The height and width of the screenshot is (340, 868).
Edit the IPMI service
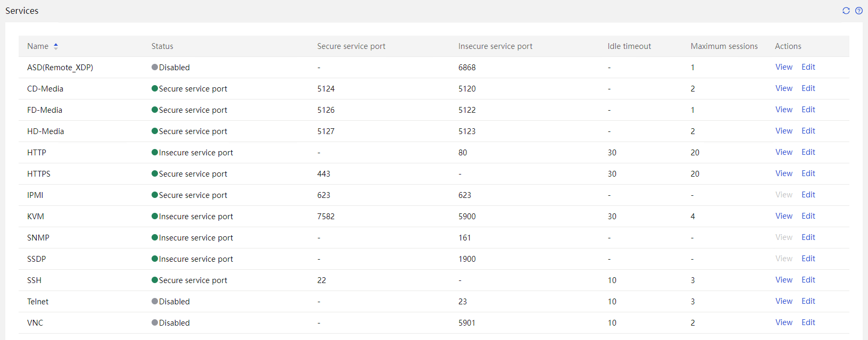pyautogui.click(x=808, y=195)
